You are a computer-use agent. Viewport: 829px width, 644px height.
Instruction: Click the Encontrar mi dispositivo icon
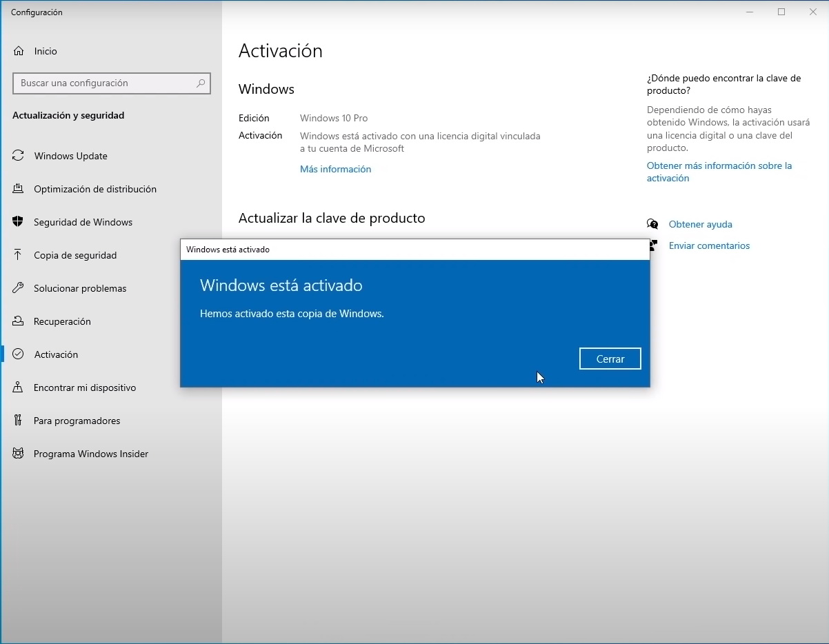click(19, 388)
